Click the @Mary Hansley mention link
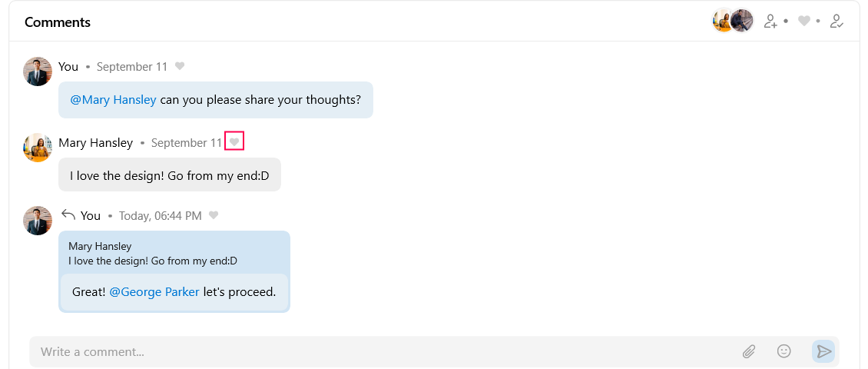The height and width of the screenshot is (369, 868). coord(113,100)
